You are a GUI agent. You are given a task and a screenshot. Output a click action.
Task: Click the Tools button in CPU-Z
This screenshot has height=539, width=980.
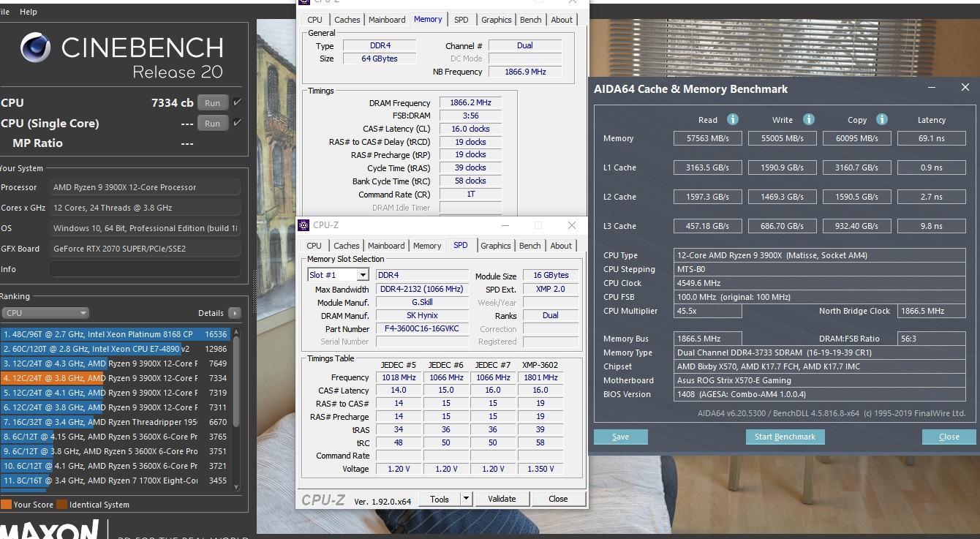(x=440, y=499)
